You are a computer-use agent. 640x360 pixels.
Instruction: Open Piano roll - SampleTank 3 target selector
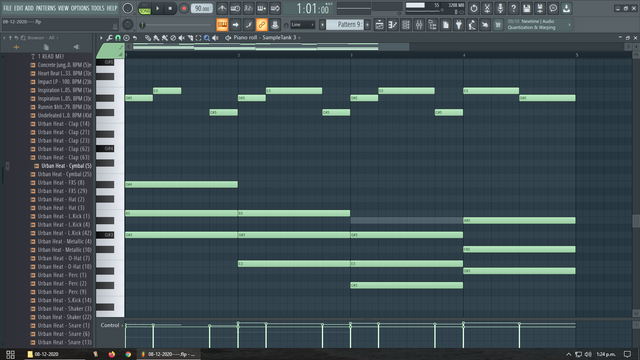coord(265,38)
